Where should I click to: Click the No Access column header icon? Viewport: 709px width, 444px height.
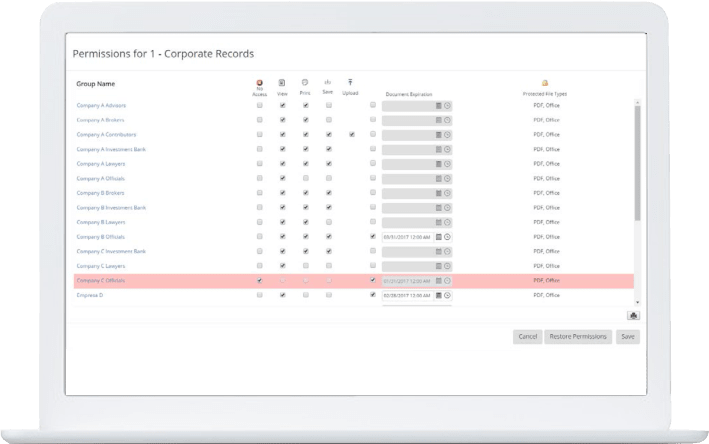pos(260,83)
